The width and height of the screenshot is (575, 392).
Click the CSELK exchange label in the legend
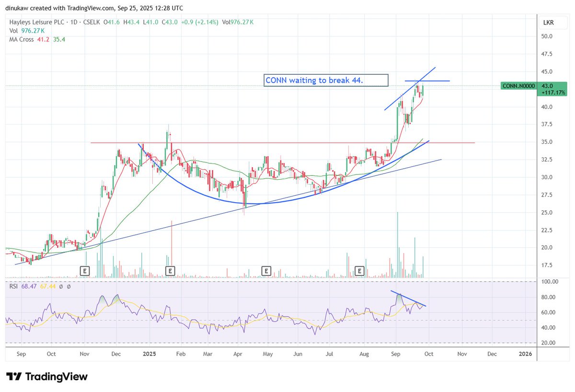[91, 22]
